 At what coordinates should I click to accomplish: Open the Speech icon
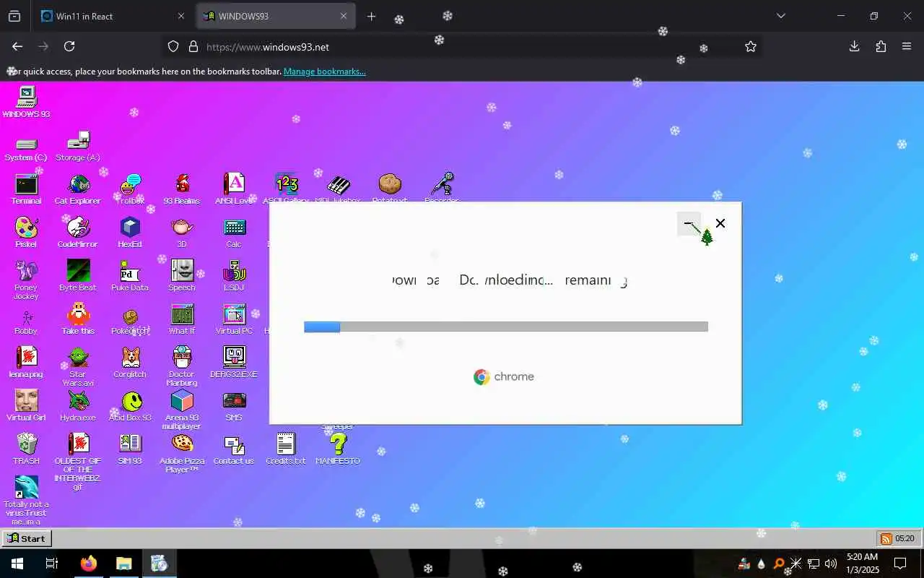pos(182,277)
